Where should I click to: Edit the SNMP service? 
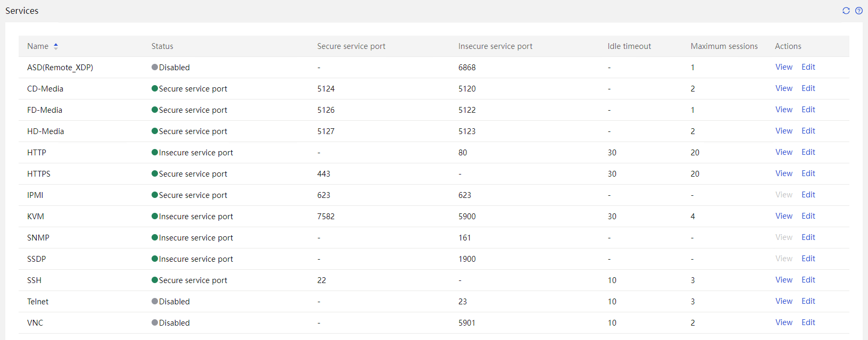(x=808, y=237)
